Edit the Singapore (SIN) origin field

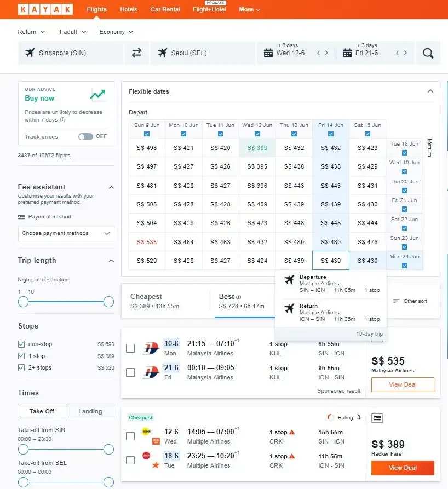71,53
